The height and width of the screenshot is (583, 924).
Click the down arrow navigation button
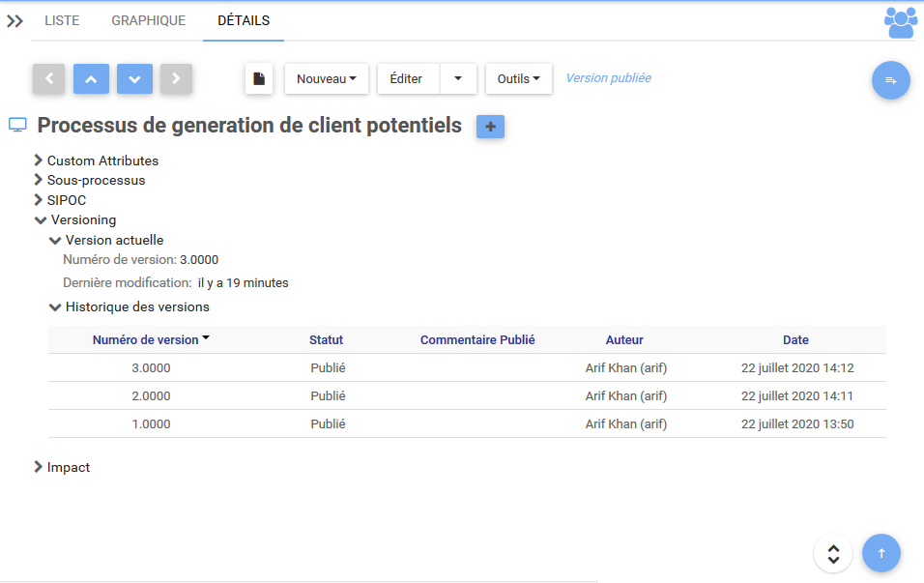(134, 79)
